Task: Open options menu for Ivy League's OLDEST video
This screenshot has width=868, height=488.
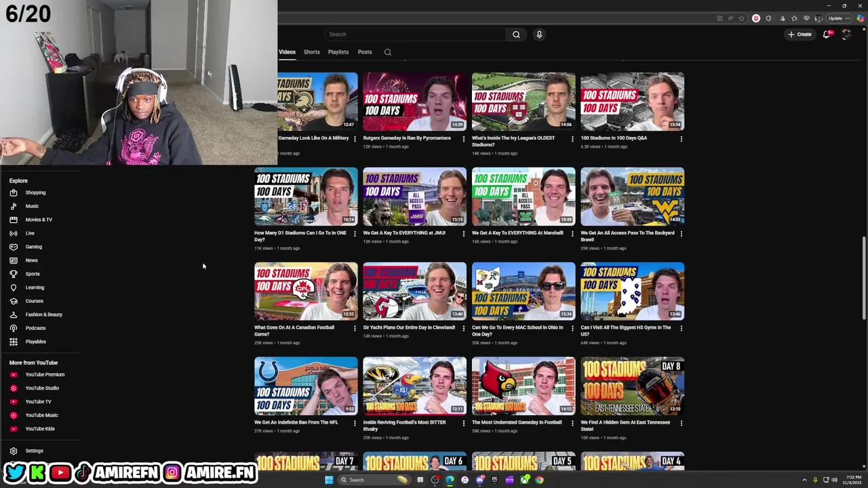Action: click(x=572, y=139)
